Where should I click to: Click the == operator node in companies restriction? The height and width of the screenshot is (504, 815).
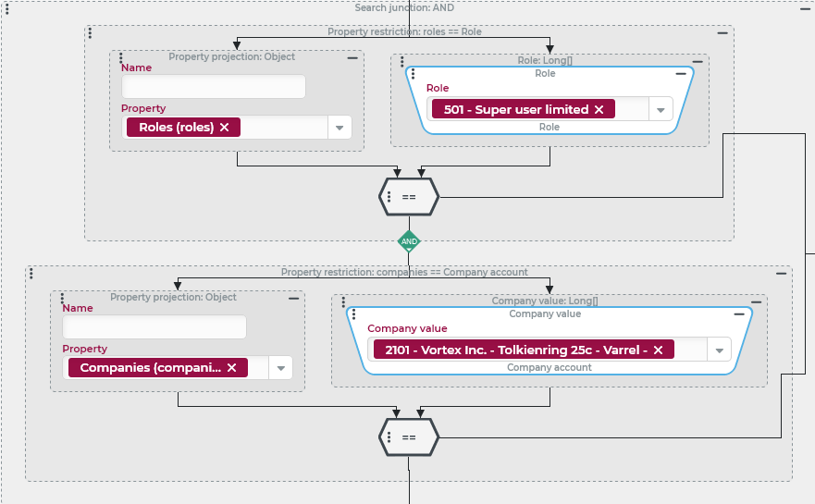[409, 437]
